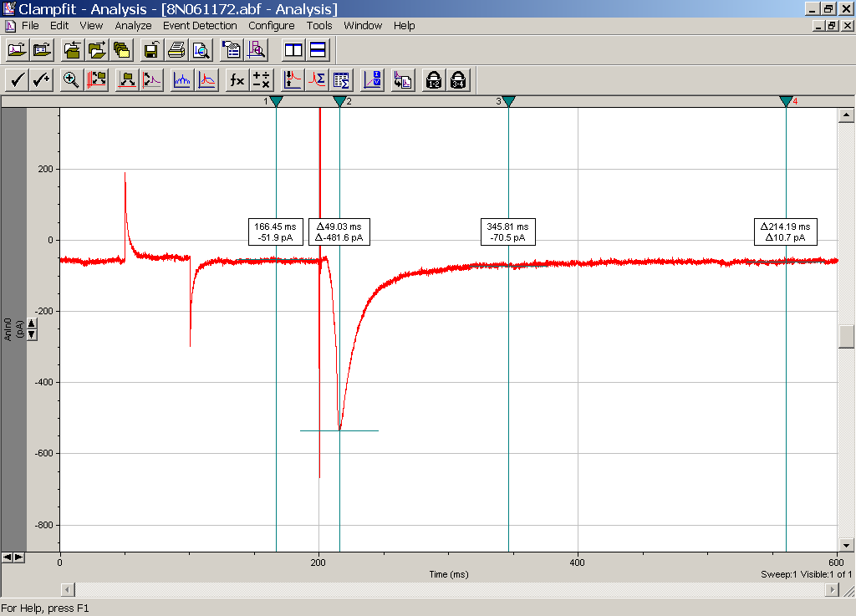
Task: Click the sweep forward arrow at bottom left
Action: coord(18,557)
